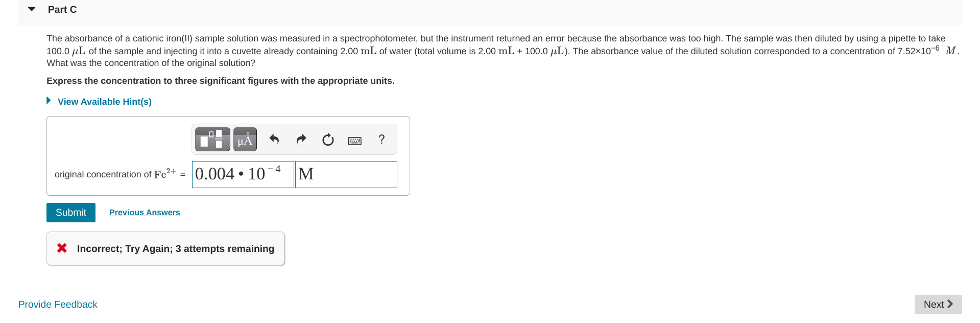
Task: Click the units box containing M
Action: click(346, 174)
